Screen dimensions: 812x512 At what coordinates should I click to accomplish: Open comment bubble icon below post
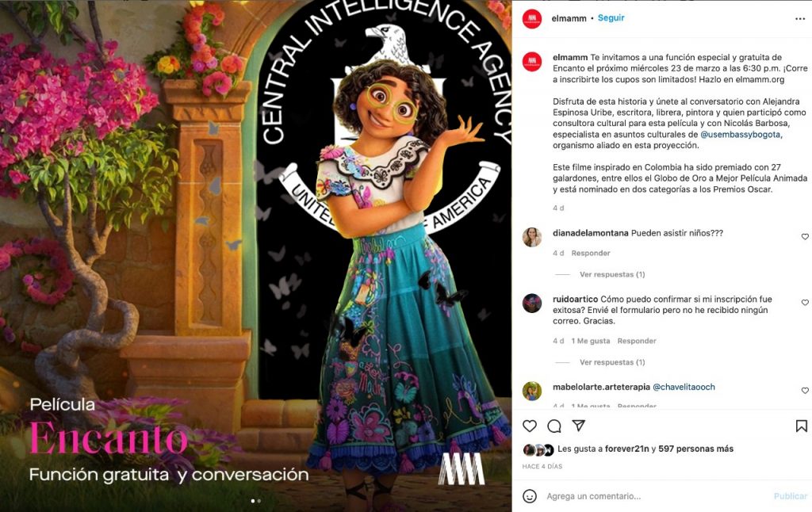pos(554,426)
